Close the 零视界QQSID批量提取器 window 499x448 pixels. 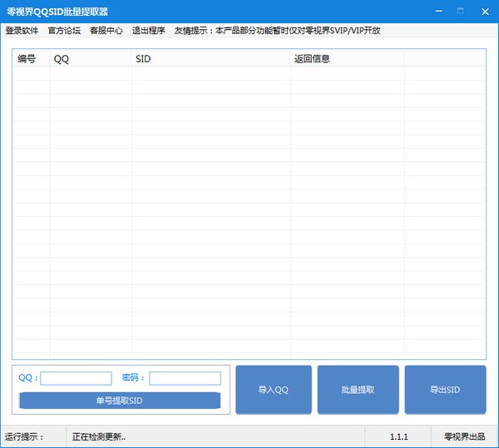(x=485, y=12)
